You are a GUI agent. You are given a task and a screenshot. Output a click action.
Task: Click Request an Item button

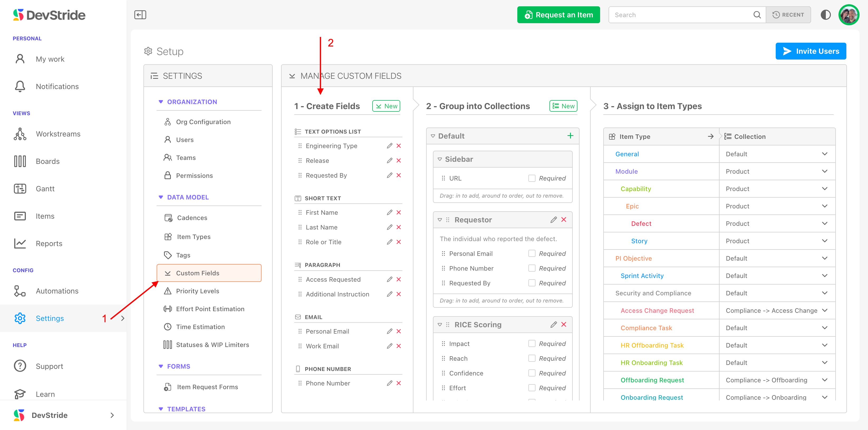click(558, 15)
